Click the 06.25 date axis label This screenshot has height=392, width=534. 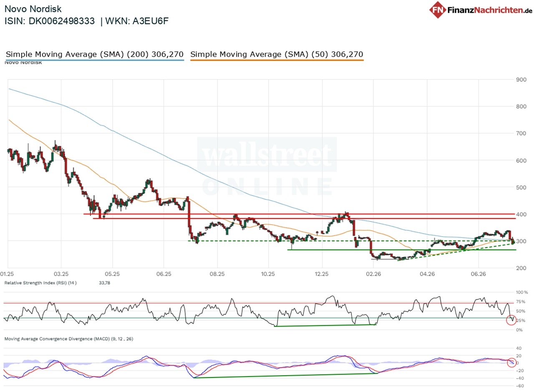(164, 274)
